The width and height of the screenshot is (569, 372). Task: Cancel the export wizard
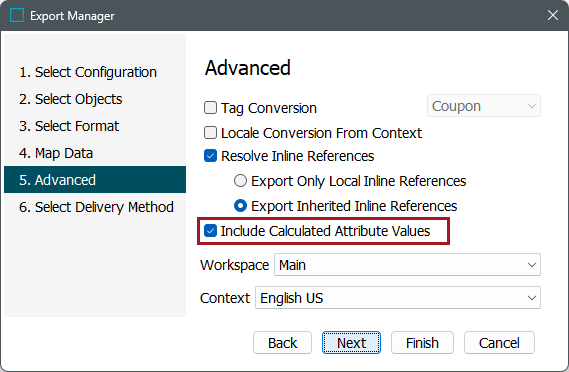(x=499, y=343)
